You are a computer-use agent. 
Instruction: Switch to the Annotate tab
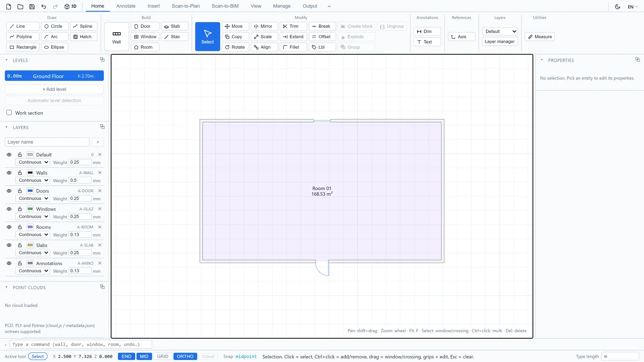point(126,6)
